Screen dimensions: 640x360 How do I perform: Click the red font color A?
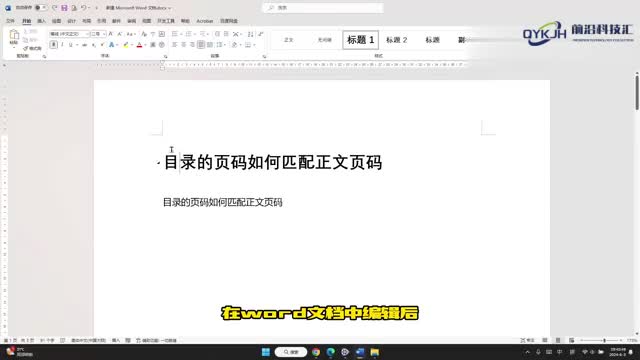(139, 45)
